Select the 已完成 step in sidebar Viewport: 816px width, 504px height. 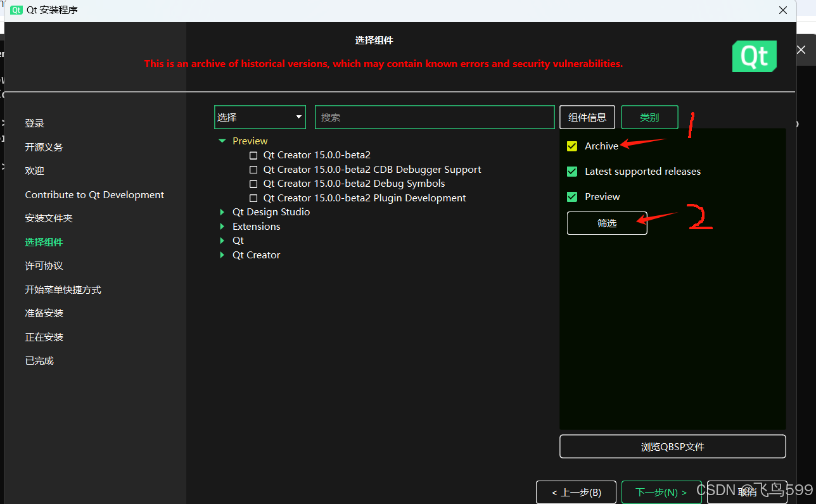(x=39, y=361)
